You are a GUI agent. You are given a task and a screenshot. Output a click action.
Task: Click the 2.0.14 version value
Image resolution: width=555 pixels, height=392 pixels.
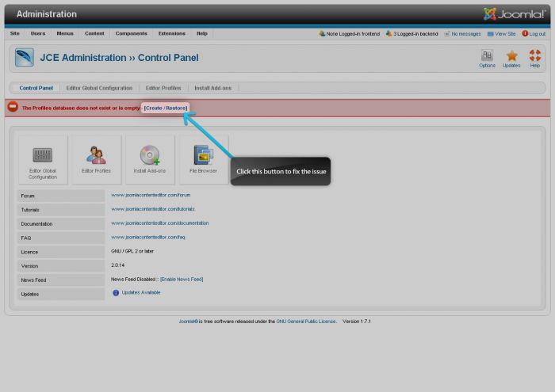click(x=118, y=265)
